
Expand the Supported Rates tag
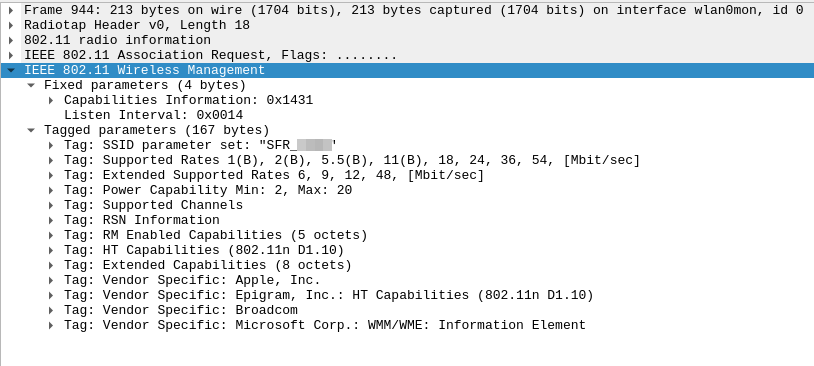click(x=51, y=160)
